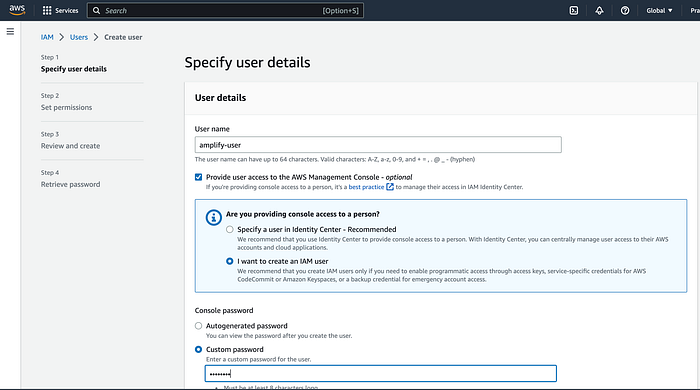700x390 pixels.
Task: Select Specify a user in Identity Center
Action: point(229,229)
